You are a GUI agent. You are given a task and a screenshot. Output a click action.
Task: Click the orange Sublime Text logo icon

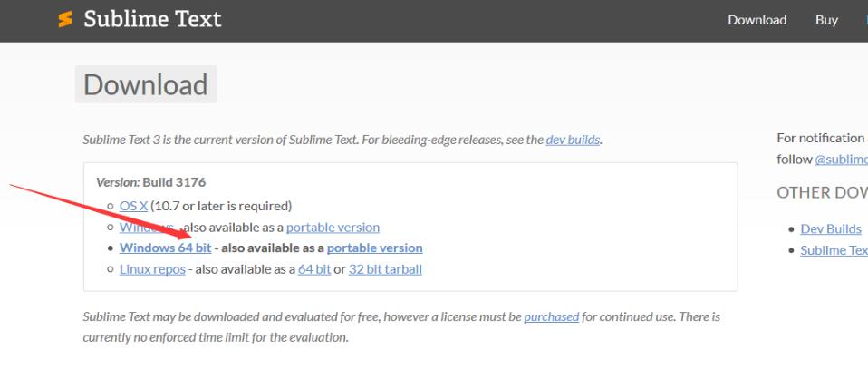pos(64,19)
